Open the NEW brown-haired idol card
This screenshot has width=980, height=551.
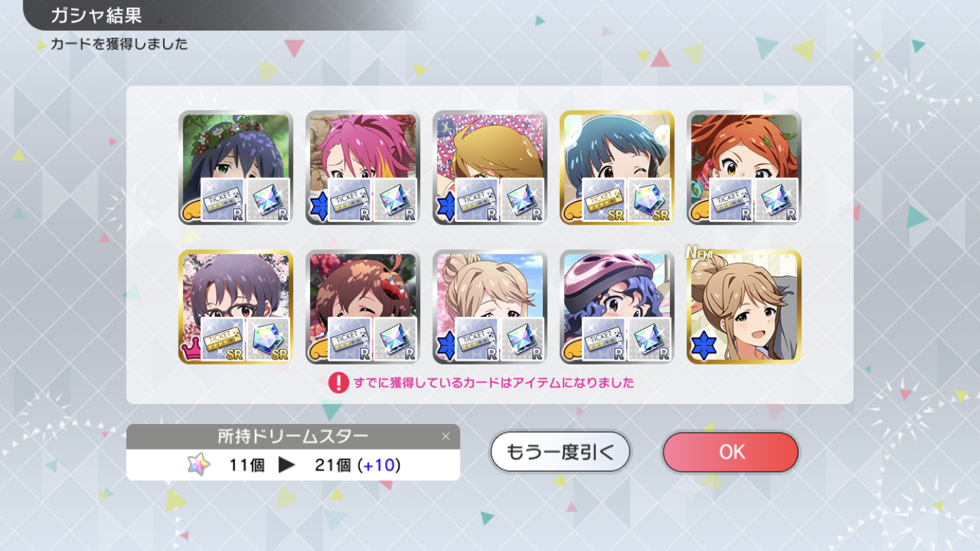tap(744, 307)
